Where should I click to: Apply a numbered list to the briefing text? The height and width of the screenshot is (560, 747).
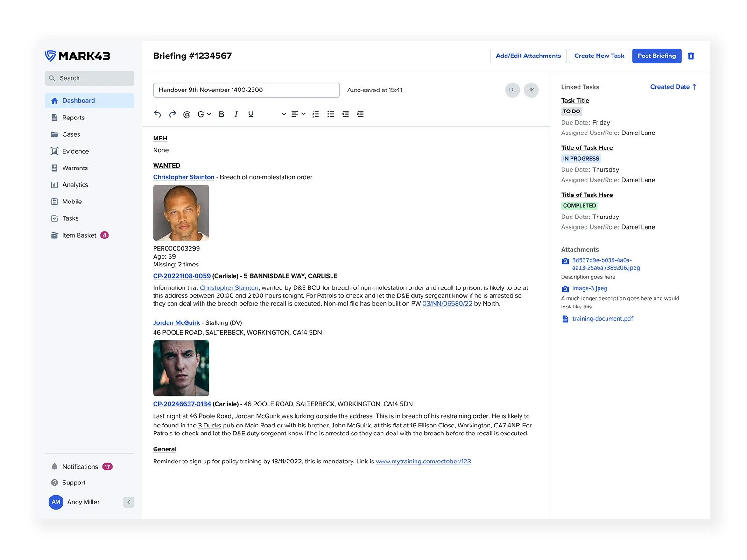316,114
